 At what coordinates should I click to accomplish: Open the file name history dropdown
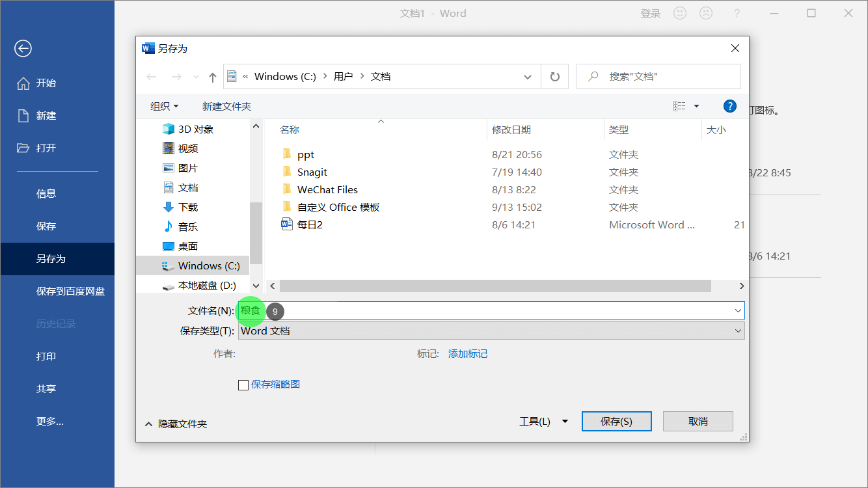[x=738, y=311]
